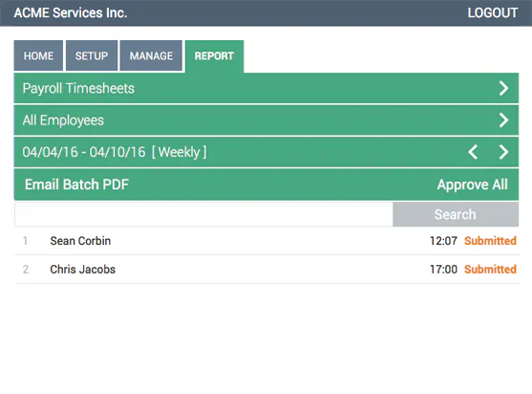Click the gray Search button
Viewport: 532px width, 394px height.
tap(456, 214)
